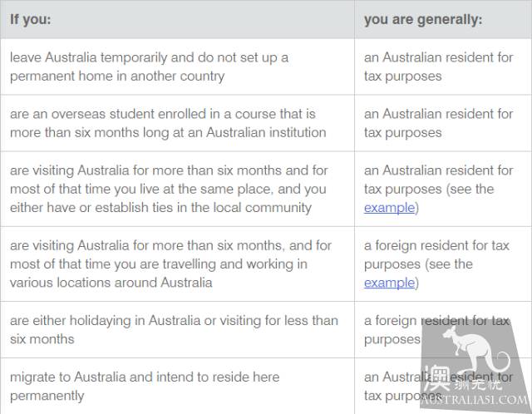Click the 'travelling and working' row text
Image resolution: width=532 pixels, height=414 pixels.
pyautogui.click(x=170, y=264)
